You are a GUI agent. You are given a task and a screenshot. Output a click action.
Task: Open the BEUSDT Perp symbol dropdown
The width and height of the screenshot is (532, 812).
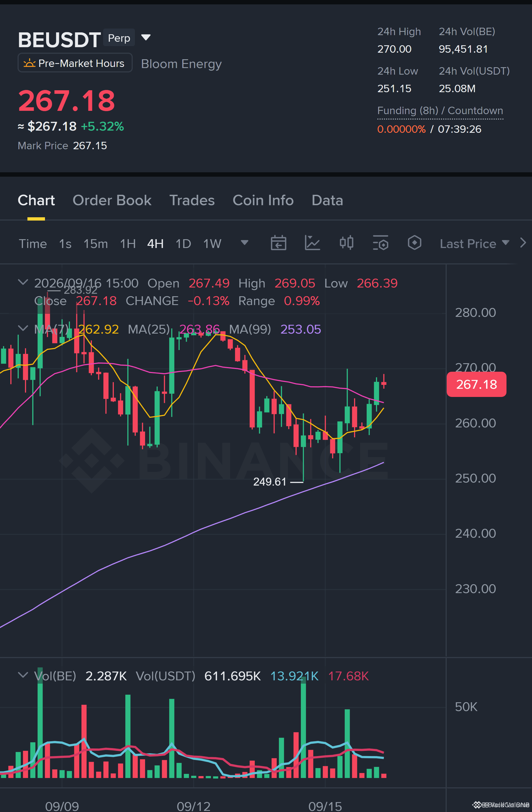(x=146, y=38)
